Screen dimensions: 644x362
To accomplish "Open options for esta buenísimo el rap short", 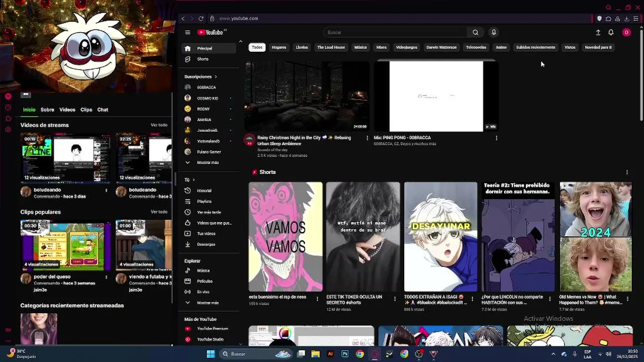I will pyautogui.click(x=317, y=299).
